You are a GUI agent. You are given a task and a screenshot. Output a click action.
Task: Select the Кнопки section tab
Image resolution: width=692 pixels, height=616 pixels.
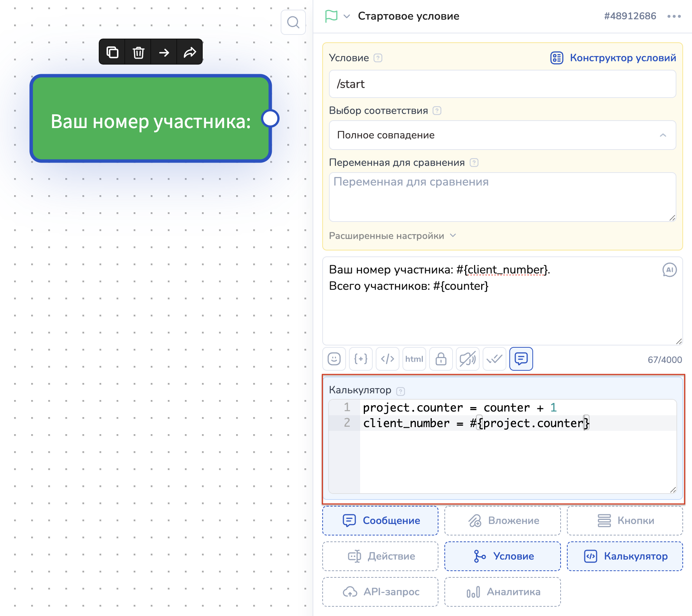pyautogui.click(x=625, y=521)
